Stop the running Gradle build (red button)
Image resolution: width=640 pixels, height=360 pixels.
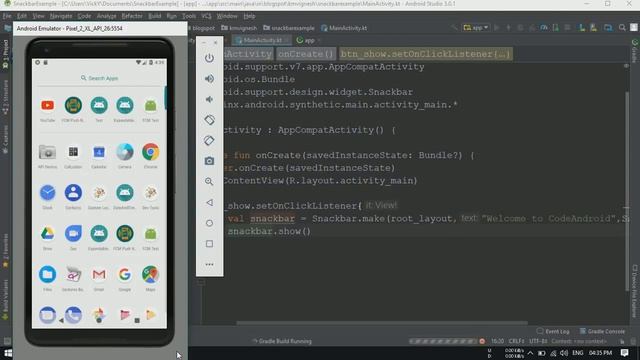click(x=482, y=341)
